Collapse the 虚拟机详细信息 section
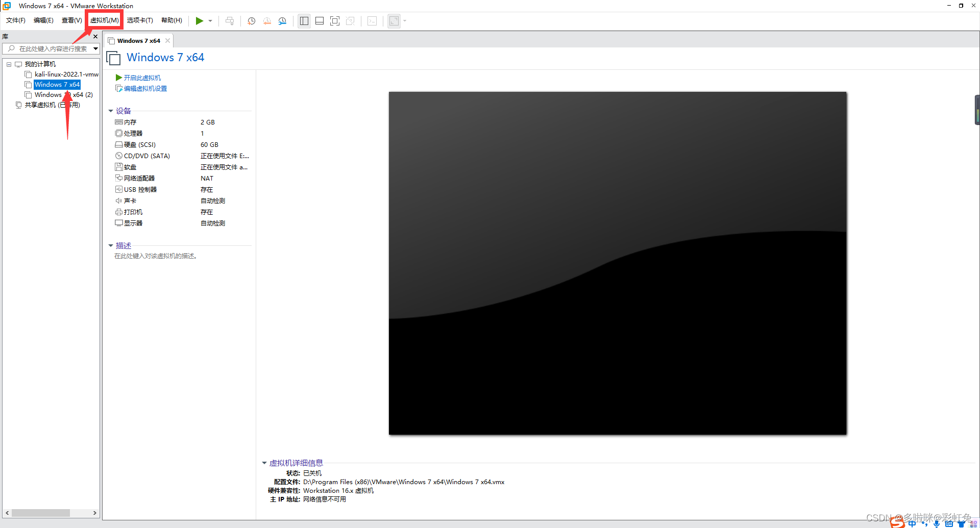 coord(264,463)
